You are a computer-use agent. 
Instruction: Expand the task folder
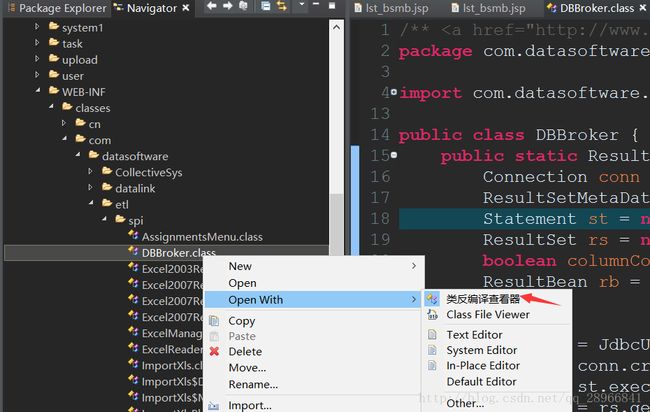pos(37,42)
